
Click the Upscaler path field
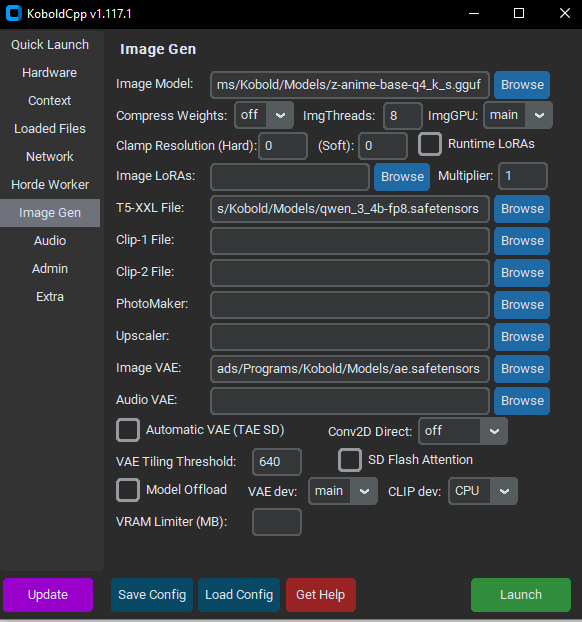350,337
